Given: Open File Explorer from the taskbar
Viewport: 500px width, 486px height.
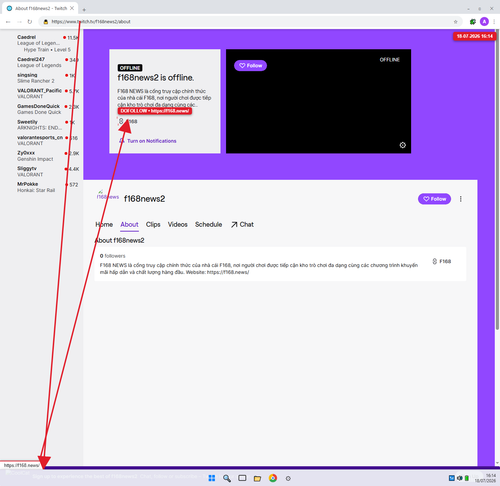Looking at the screenshot, I should [x=257, y=478].
